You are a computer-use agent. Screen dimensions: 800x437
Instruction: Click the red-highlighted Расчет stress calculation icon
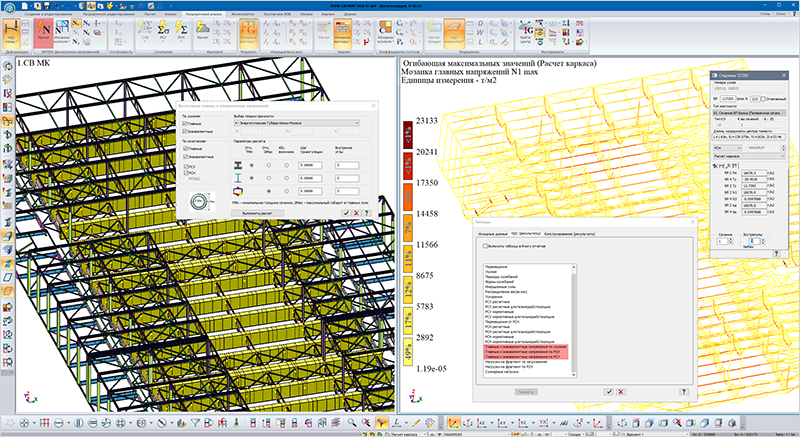(43, 32)
